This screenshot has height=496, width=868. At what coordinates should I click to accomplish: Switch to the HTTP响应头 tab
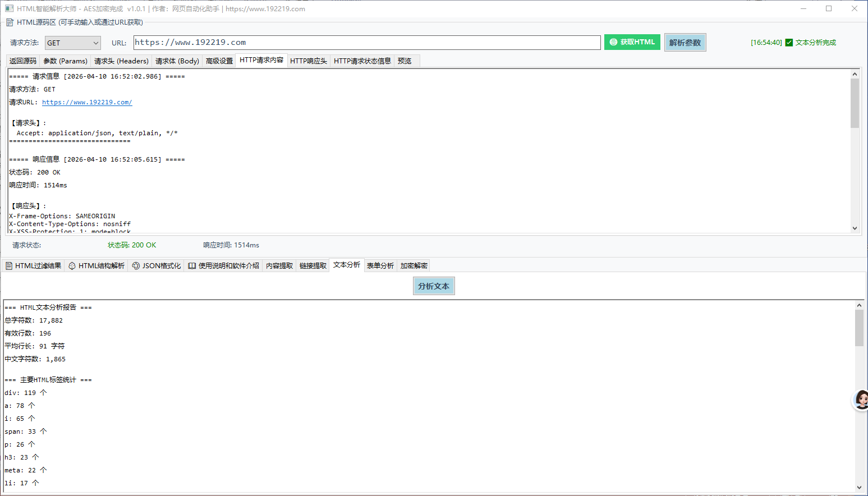pyautogui.click(x=308, y=61)
